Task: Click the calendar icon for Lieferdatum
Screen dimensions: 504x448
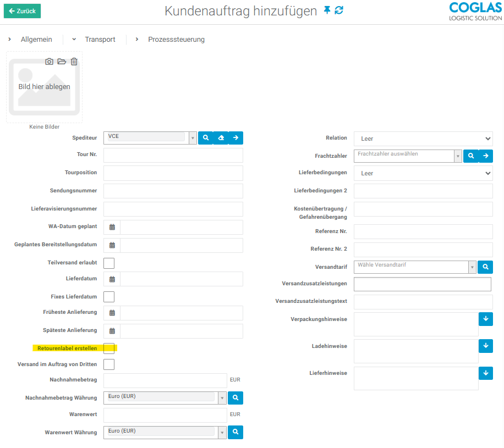Action: click(x=112, y=279)
